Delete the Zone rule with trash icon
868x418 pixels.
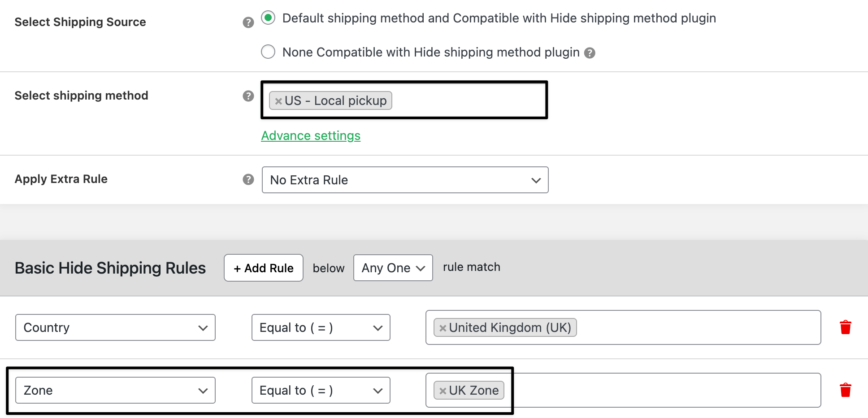click(845, 390)
